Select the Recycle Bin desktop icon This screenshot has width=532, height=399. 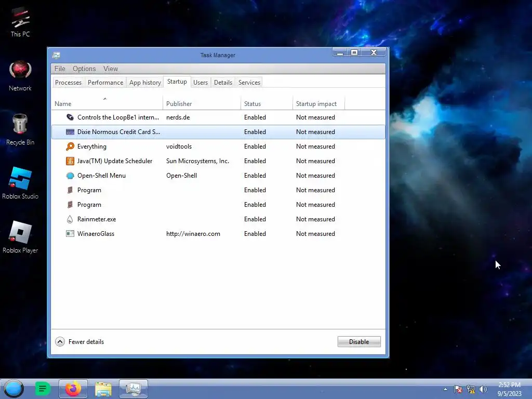click(20, 130)
